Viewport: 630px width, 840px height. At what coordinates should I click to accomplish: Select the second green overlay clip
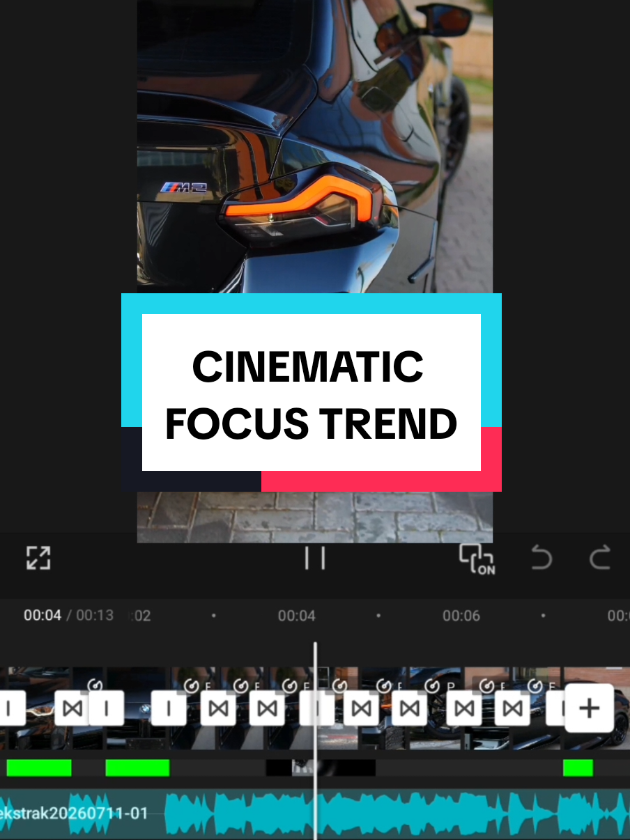[x=137, y=768]
